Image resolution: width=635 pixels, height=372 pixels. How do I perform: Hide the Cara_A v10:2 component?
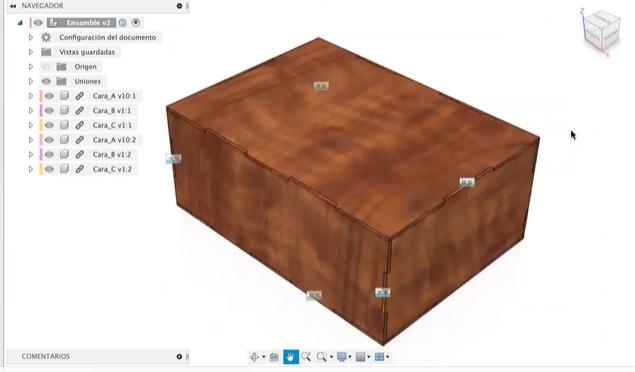click(x=49, y=140)
